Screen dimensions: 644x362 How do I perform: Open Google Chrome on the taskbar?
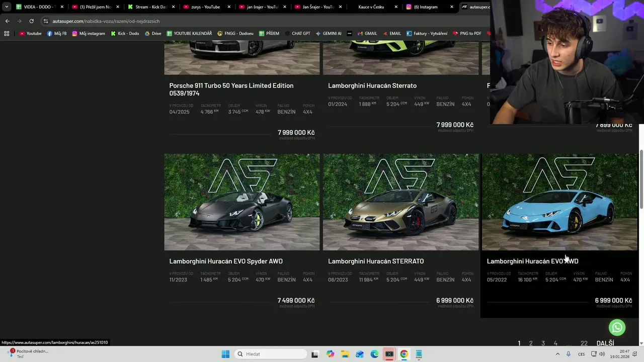click(404, 354)
